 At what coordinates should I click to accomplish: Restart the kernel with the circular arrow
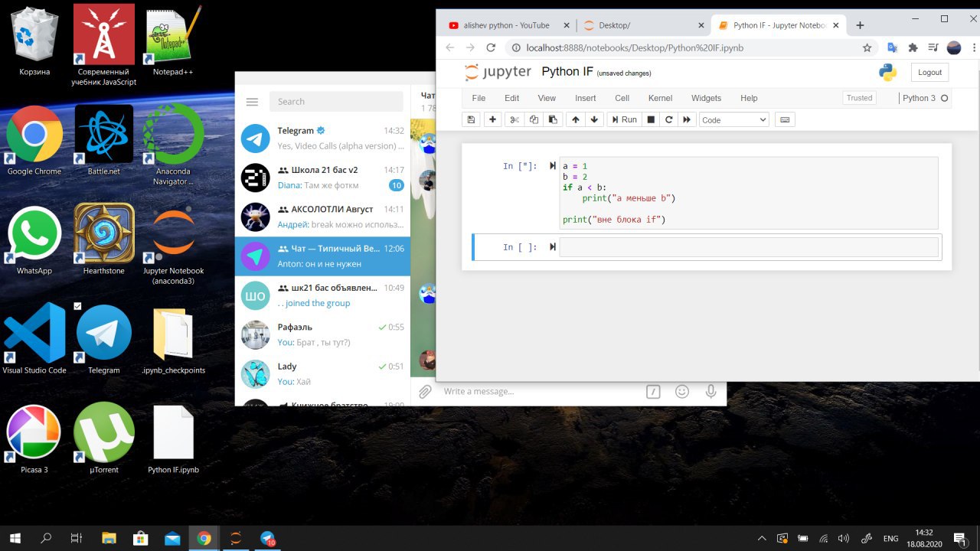[x=668, y=119]
